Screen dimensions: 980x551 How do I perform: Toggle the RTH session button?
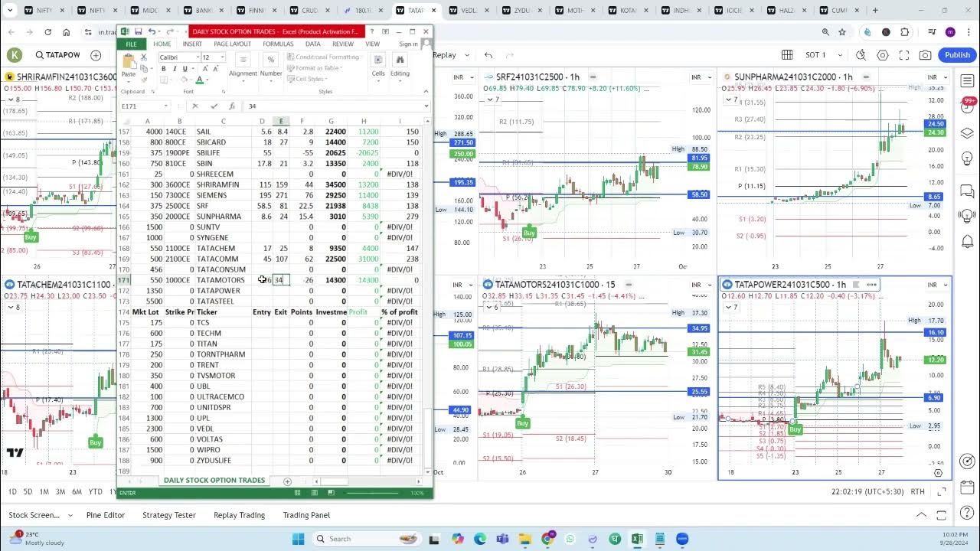click(x=917, y=492)
